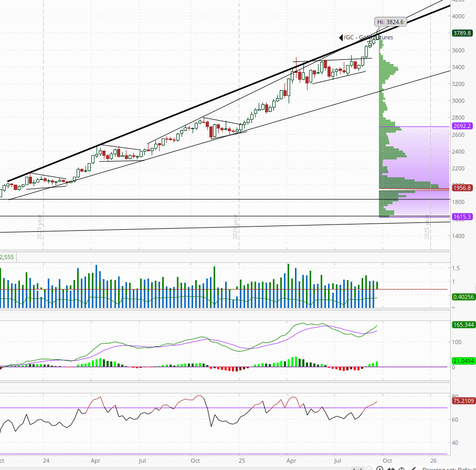Click the 2400 price axis label
Viewport: 476px width, 470px height.
pyautogui.click(x=458, y=152)
